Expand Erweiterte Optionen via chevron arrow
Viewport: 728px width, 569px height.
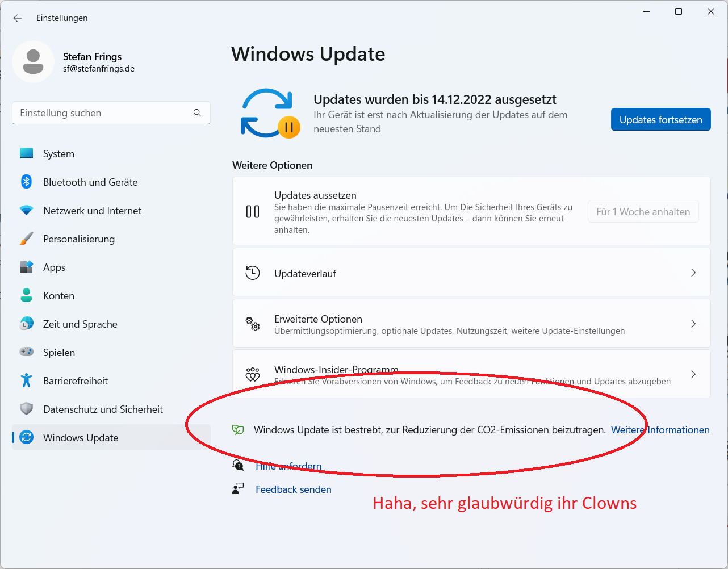(x=693, y=324)
